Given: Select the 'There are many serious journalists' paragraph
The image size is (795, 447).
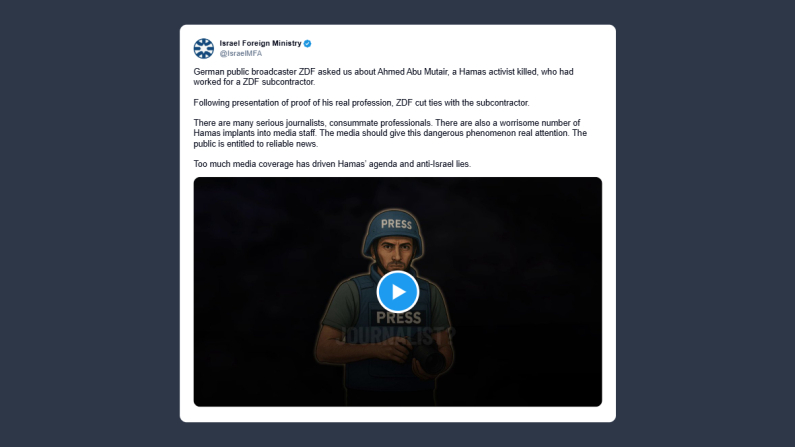Looking at the screenshot, I should pos(390,133).
